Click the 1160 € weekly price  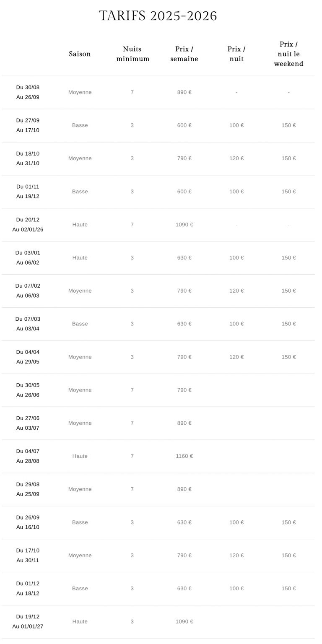tap(184, 456)
